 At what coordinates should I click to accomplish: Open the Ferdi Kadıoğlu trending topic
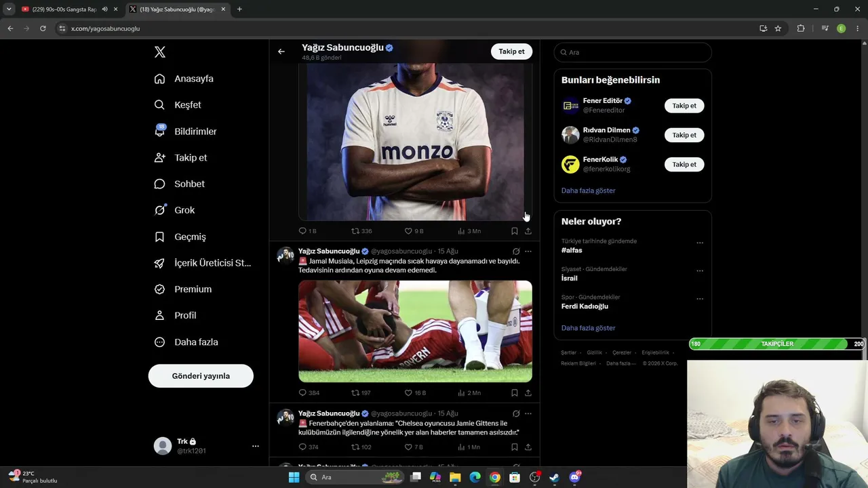pos(585,306)
